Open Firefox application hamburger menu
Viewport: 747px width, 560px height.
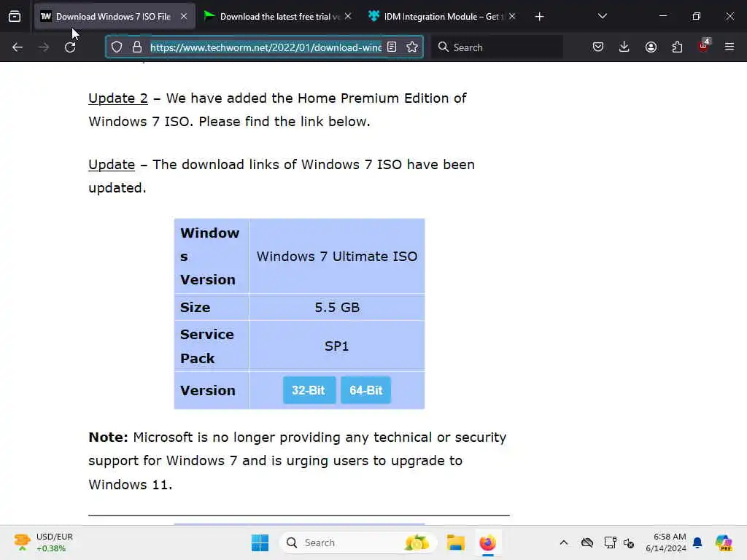click(729, 47)
